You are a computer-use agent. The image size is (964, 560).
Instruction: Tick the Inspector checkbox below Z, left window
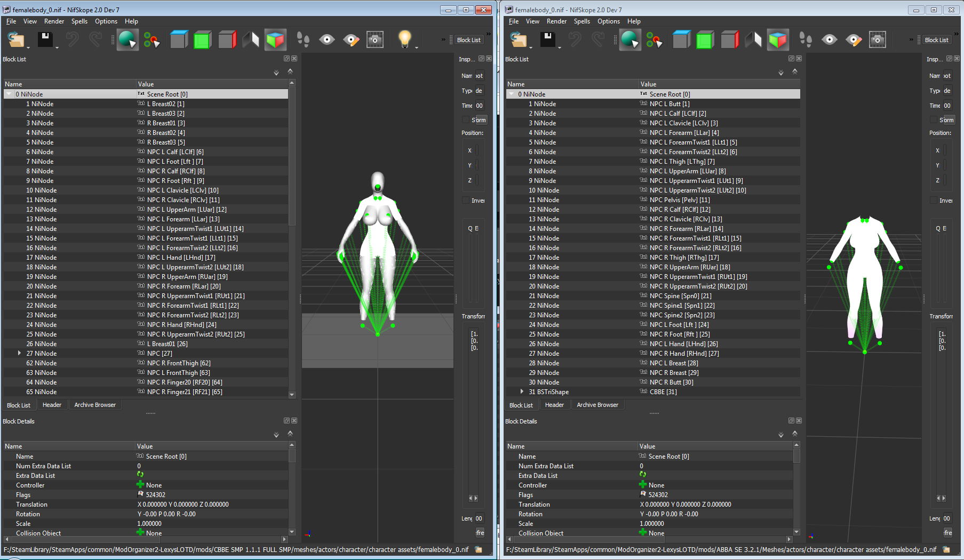click(465, 201)
